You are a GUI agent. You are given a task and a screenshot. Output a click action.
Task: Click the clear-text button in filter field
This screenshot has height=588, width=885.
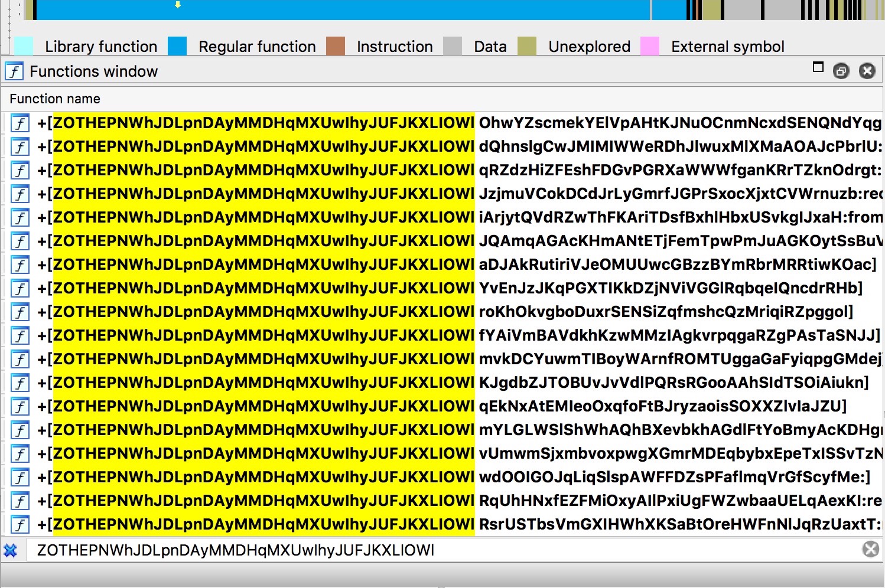pyautogui.click(x=870, y=550)
